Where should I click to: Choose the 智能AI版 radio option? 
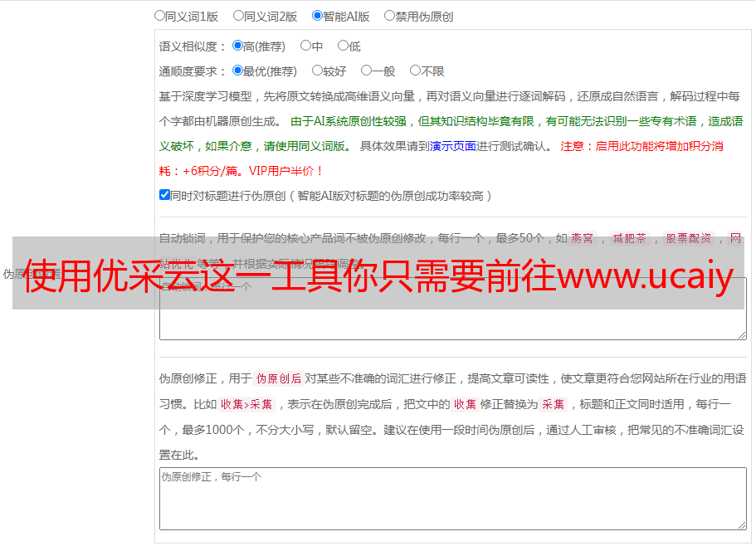317,16
